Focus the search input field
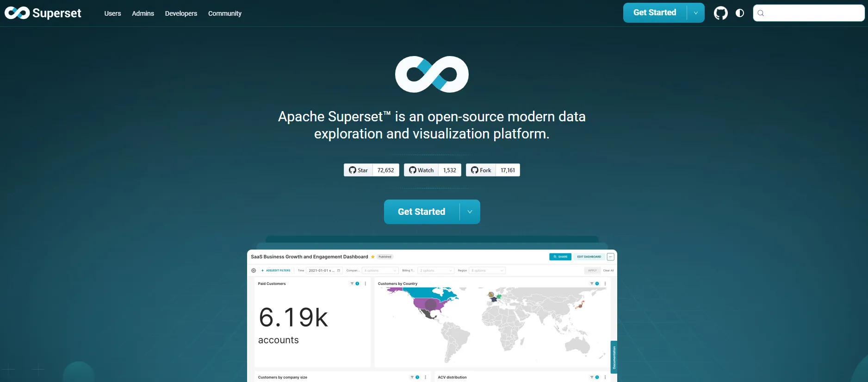The height and width of the screenshot is (382, 868). (809, 13)
